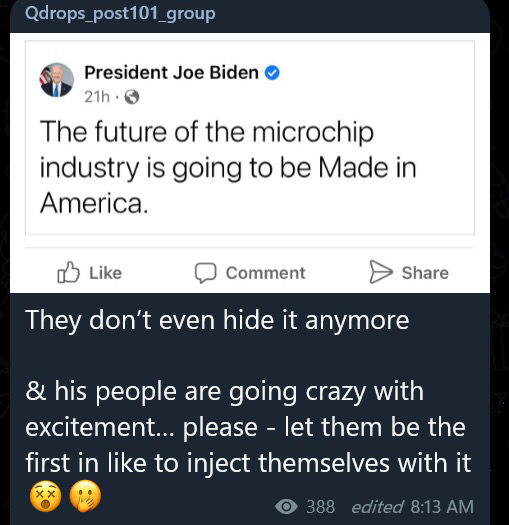Click the edited label
The width and height of the screenshot is (509, 525).
(x=377, y=507)
